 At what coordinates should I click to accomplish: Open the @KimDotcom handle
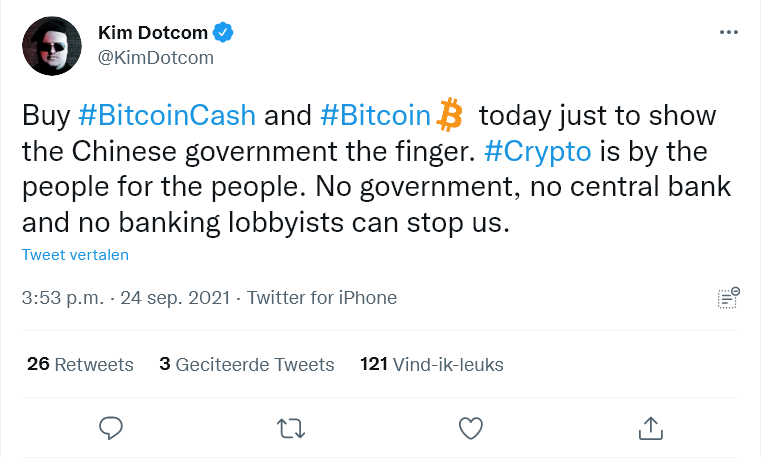[x=155, y=57]
